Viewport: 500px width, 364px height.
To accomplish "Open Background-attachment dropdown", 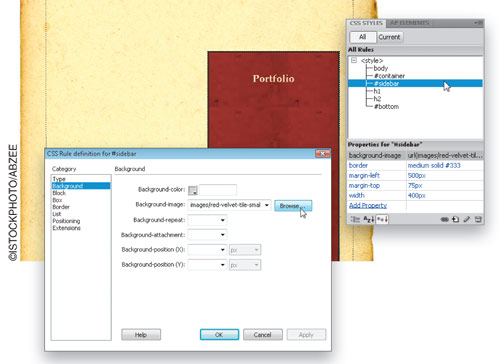I will [x=207, y=235].
